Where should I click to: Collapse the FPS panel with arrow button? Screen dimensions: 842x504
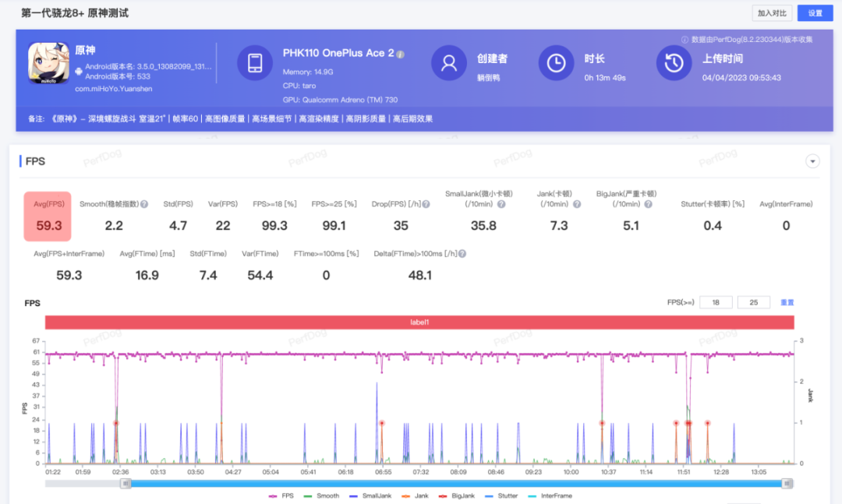(812, 161)
